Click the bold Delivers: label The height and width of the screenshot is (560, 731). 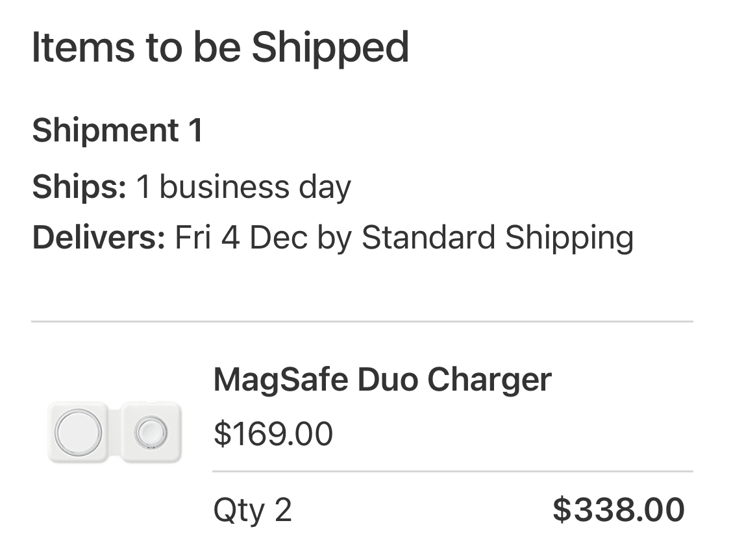[99, 237]
